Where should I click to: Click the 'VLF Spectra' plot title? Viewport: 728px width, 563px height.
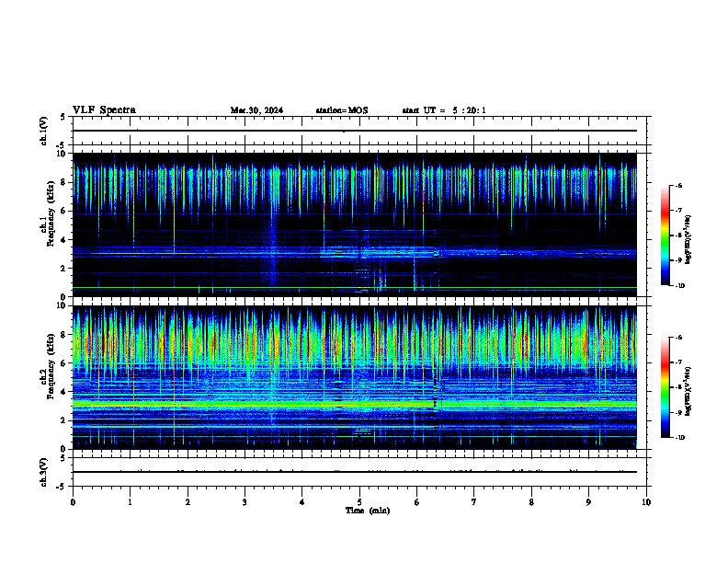pyautogui.click(x=104, y=110)
